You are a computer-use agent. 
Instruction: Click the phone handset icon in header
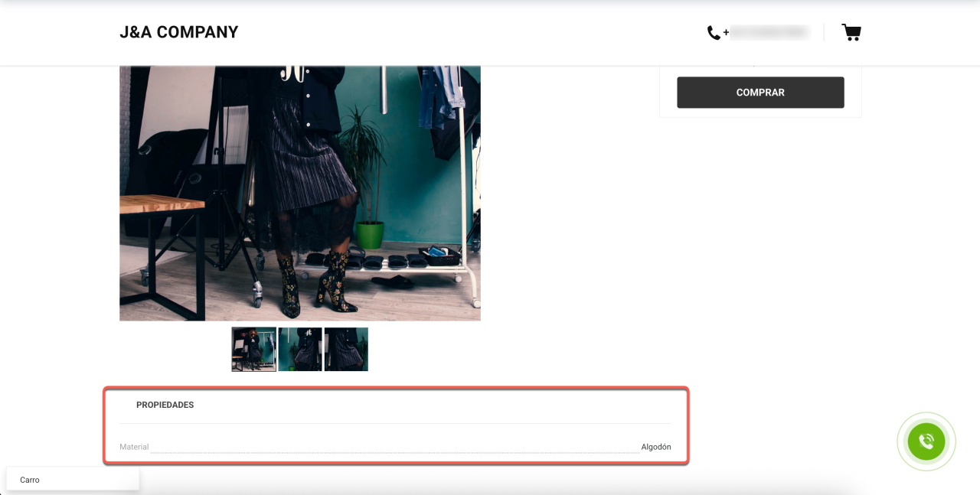pos(714,32)
